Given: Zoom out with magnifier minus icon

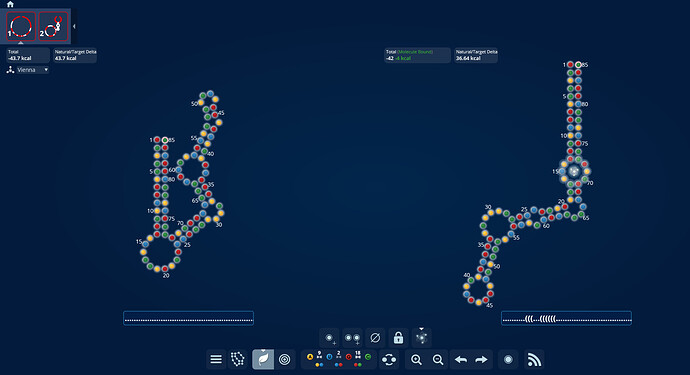Looking at the screenshot, I should click(x=438, y=360).
